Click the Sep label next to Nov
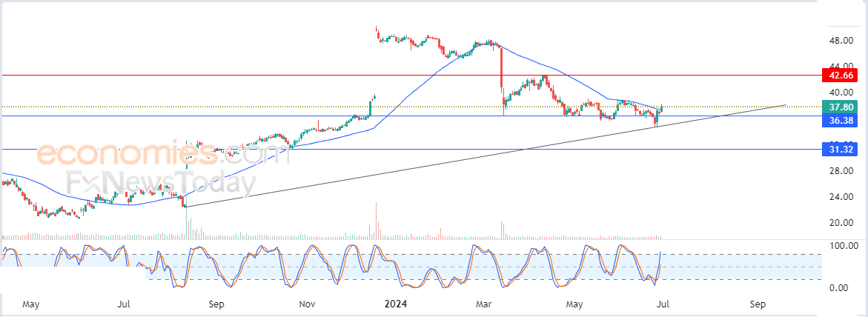Screen dimensions: 868x317 [x=217, y=305]
